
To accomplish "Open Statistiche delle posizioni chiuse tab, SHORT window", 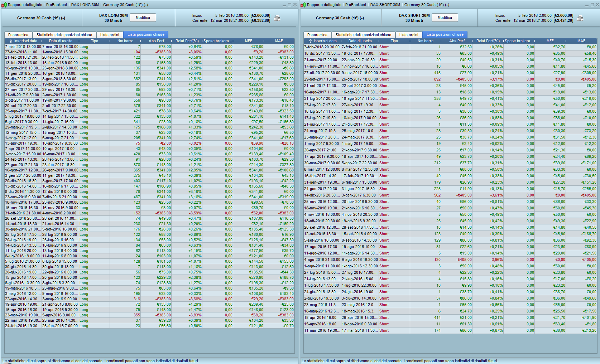I will [x=363, y=35].
